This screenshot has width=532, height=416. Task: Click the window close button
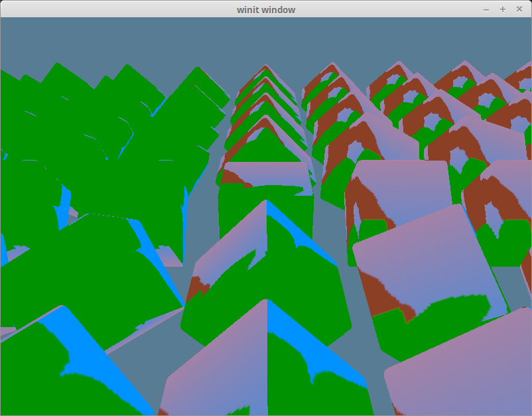pos(519,9)
